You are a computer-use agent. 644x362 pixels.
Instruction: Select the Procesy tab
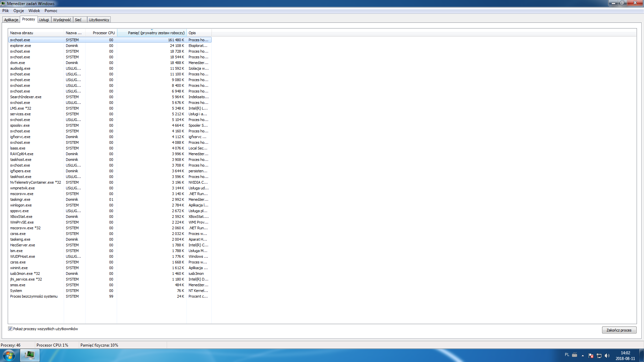(29, 19)
